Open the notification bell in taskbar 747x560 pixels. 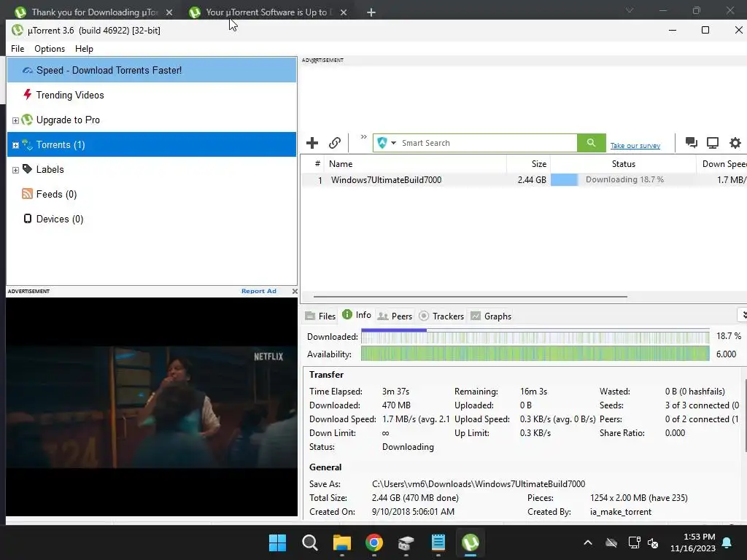(727, 542)
